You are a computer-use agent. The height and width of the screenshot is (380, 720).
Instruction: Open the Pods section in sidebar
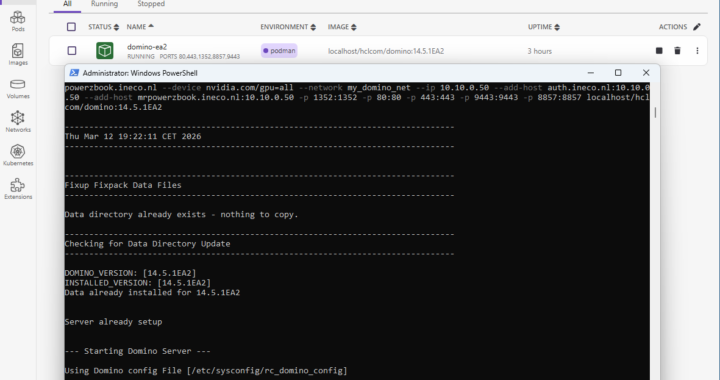(x=18, y=21)
